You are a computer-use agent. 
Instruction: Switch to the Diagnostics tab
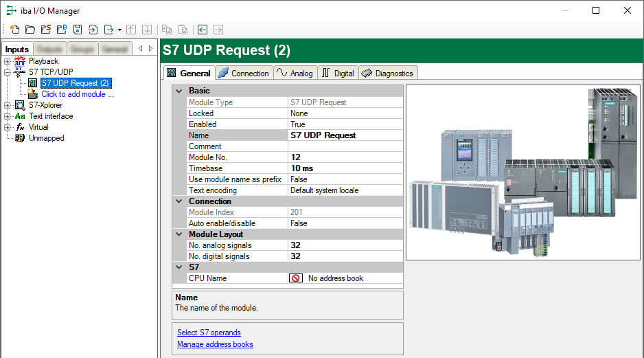click(388, 74)
